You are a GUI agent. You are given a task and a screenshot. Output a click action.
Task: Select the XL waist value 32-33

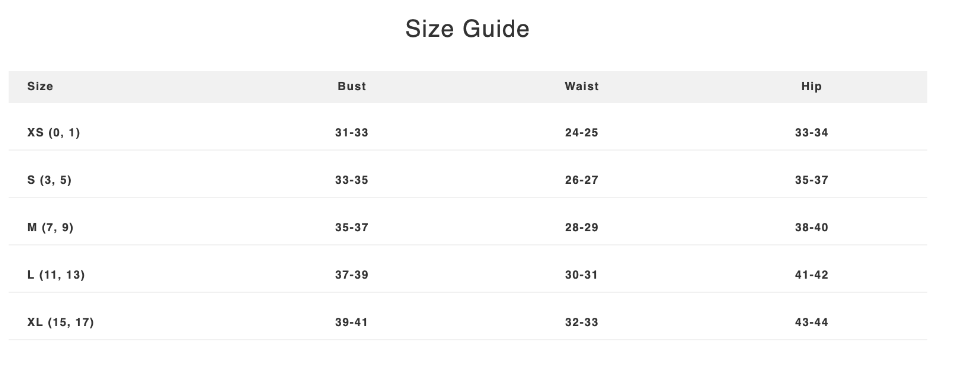[x=582, y=323]
